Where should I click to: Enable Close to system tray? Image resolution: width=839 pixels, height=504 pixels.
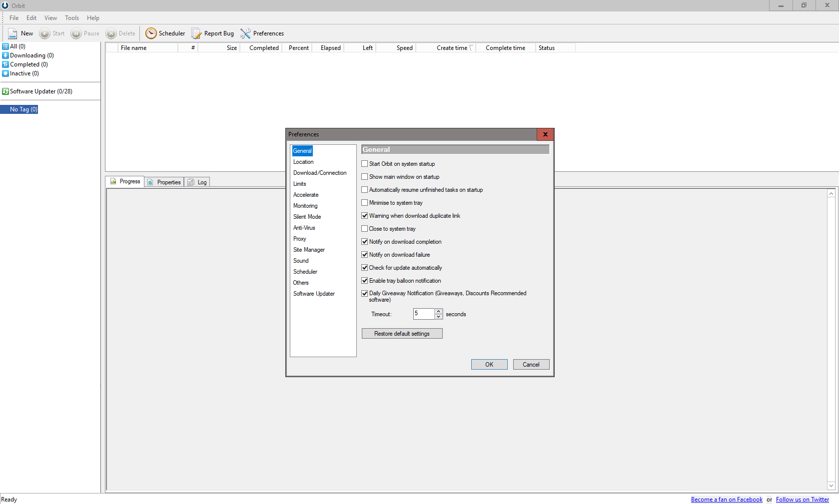pos(365,229)
